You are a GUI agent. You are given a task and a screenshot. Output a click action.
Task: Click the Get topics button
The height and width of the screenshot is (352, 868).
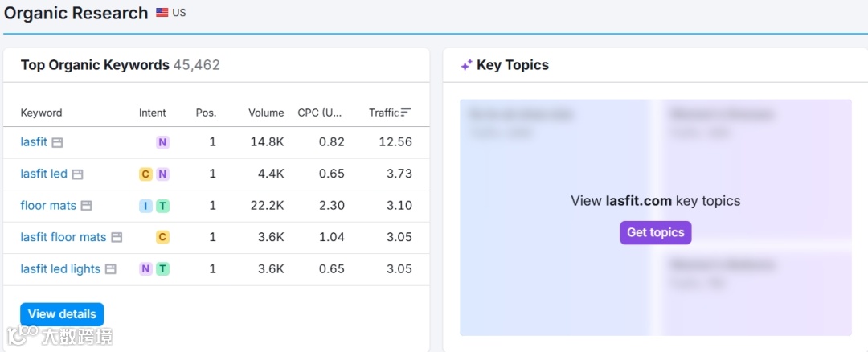tap(656, 232)
